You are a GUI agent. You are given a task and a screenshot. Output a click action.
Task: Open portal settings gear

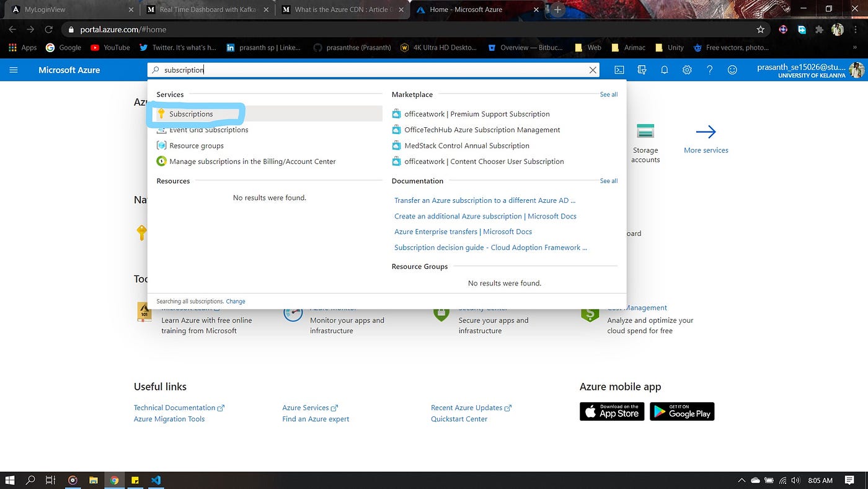click(x=687, y=70)
